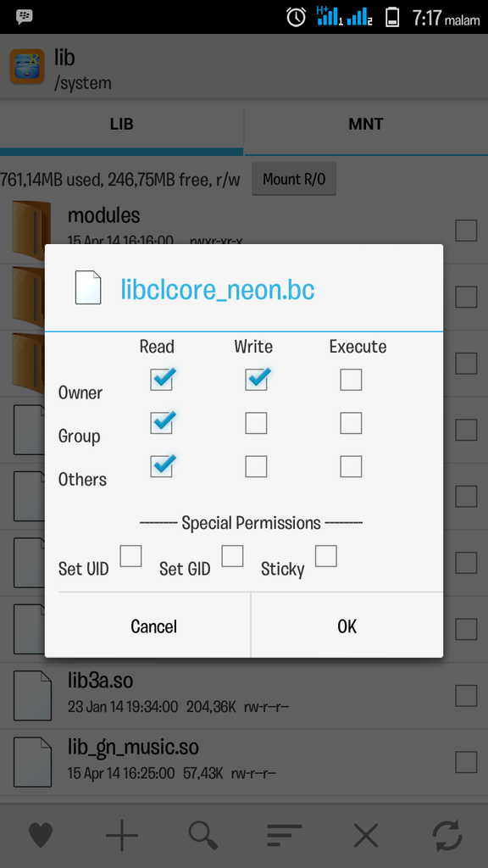The width and height of the screenshot is (488, 868).
Task: Select the lib3a.so file checkbox
Action: [466, 695]
